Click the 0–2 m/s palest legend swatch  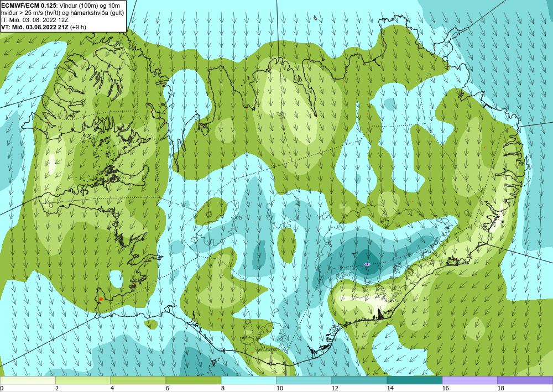coord(28,380)
